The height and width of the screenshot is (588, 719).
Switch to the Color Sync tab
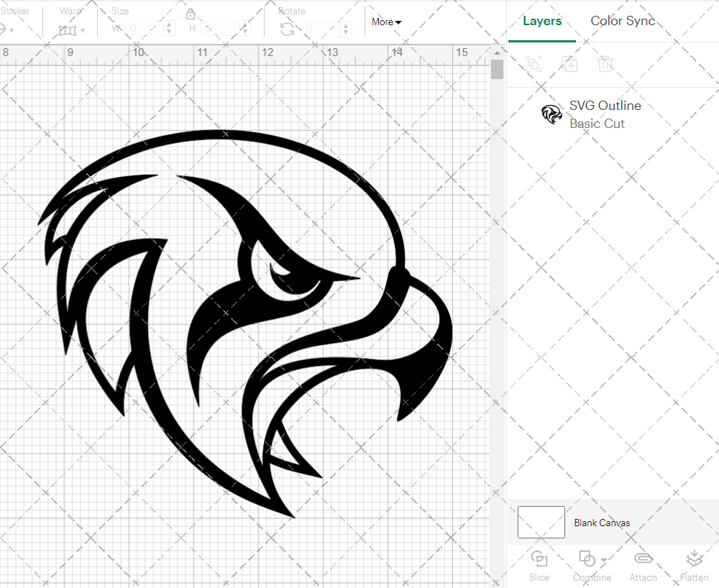(623, 21)
